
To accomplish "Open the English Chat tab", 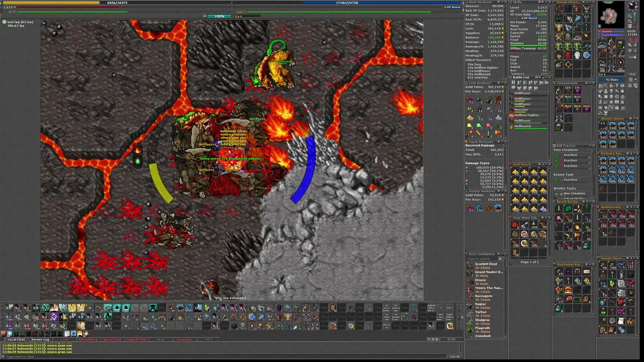I will pyautogui.click(x=136, y=339).
